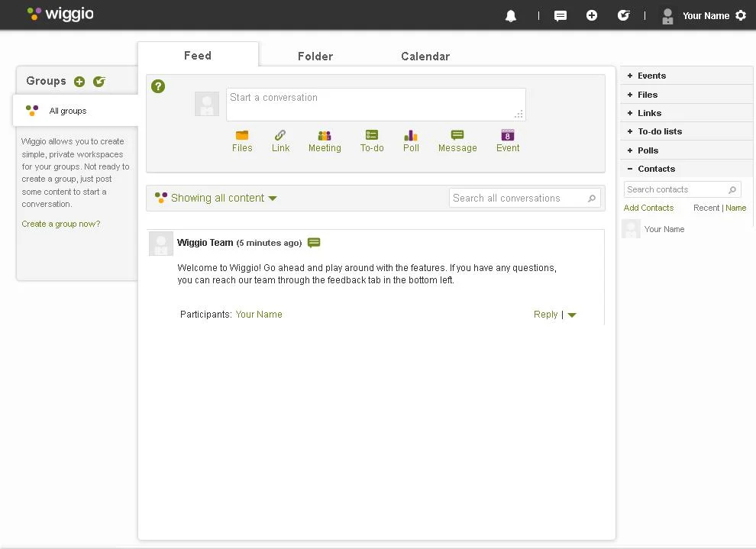Click the Search contacts field
756x549 pixels.
click(x=682, y=189)
